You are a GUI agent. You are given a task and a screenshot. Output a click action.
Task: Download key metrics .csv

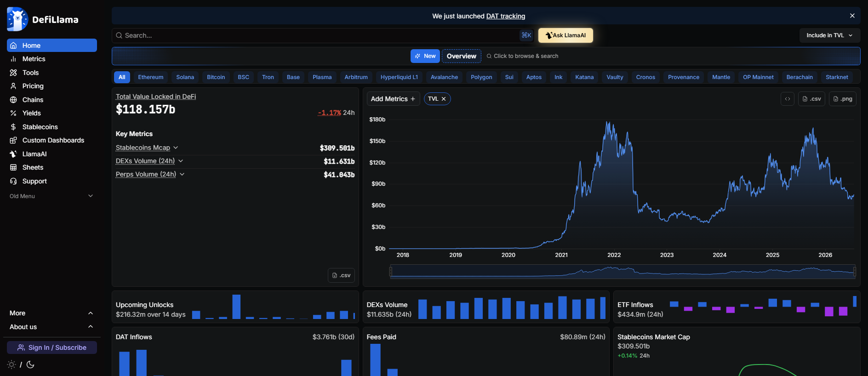click(x=341, y=275)
